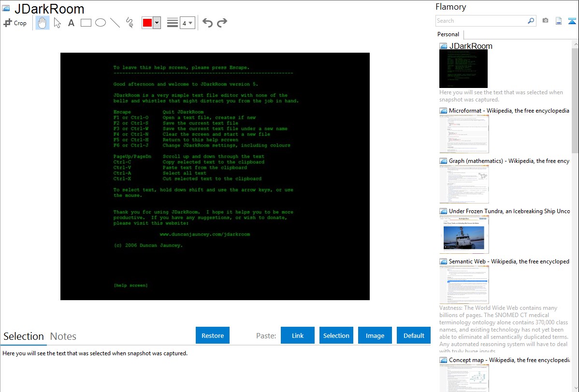Undo the last annotation

click(x=207, y=23)
